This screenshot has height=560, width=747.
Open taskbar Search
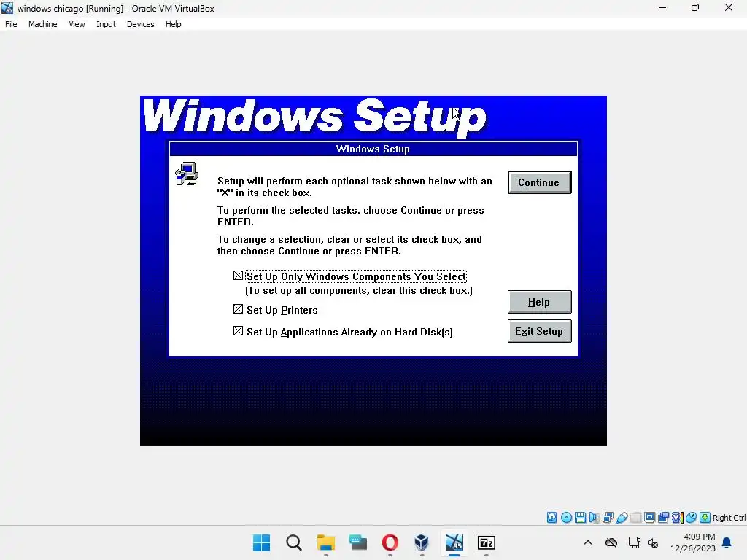click(x=294, y=542)
